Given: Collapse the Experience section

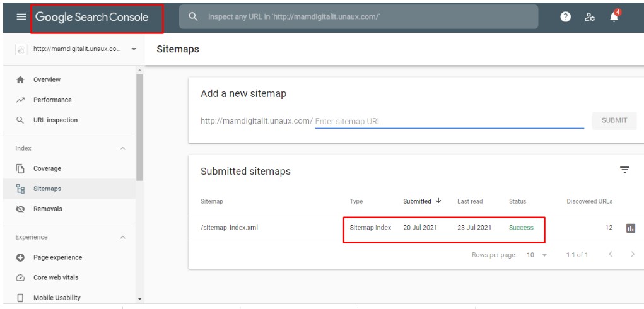Looking at the screenshot, I should 122,238.
